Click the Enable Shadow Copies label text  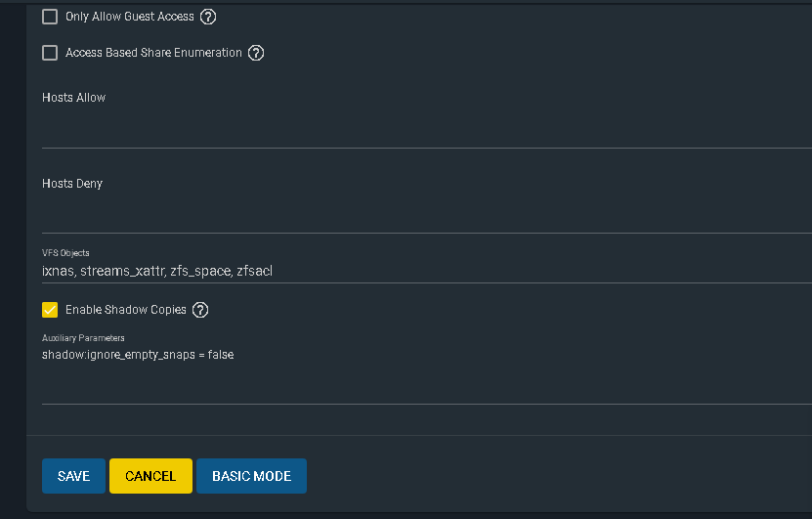click(x=126, y=310)
